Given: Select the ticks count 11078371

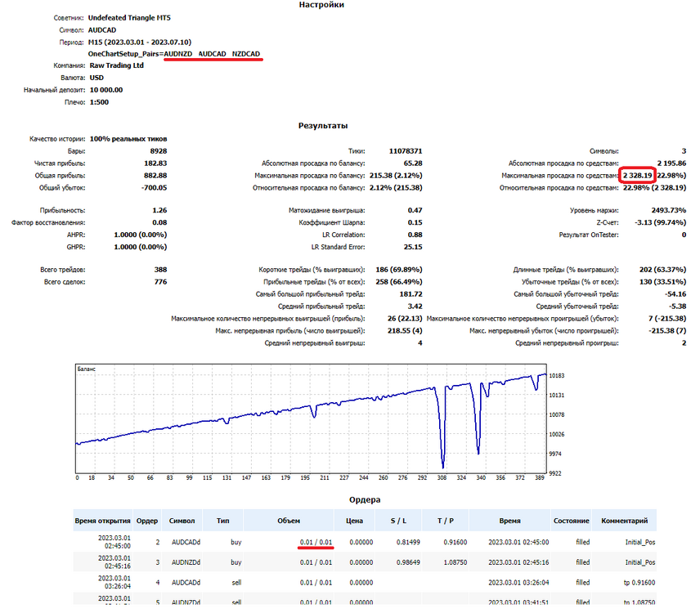Looking at the screenshot, I should coord(406,151).
